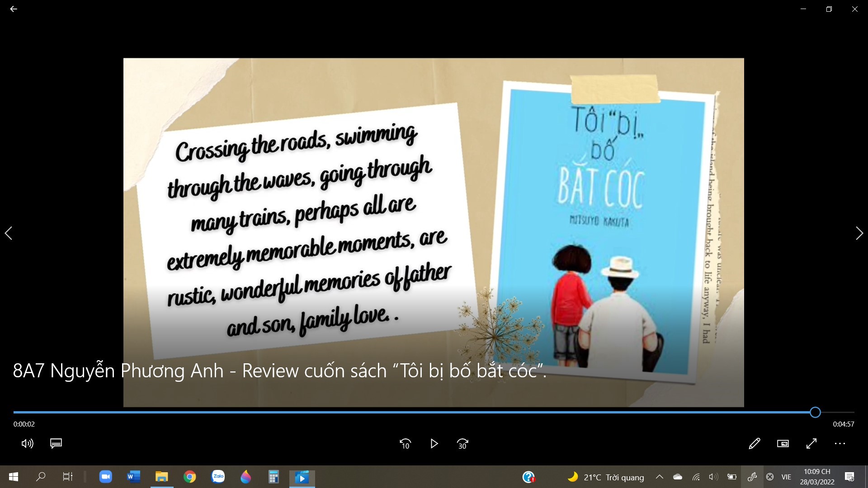Click the 0:00:02 elapsed time label
This screenshot has width=868, height=488.
pyautogui.click(x=24, y=424)
